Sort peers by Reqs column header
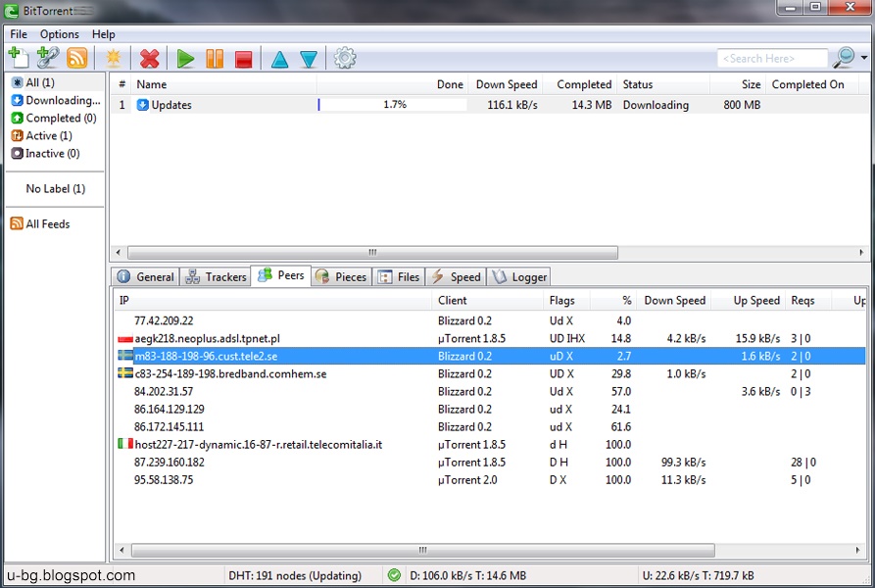This screenshot has width=875, height=588. 807,300
